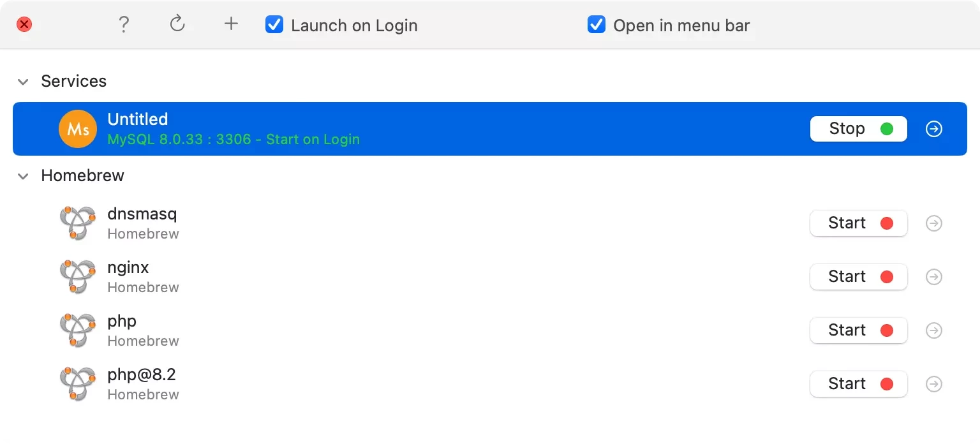Image resolution: width=980 pixels, height=444 pixels.
Task: Open details arrow for php@8.2
Action: (934, 384)
